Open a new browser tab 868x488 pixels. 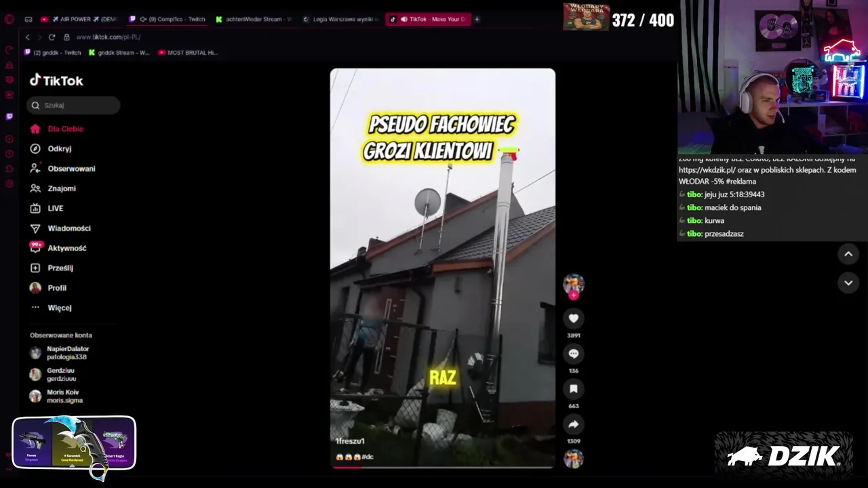(477, 19)
